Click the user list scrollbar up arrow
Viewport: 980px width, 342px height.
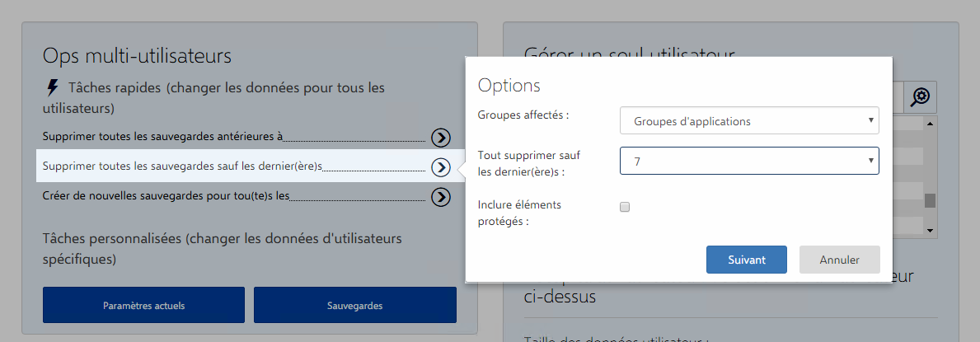[x=930, y=124]
